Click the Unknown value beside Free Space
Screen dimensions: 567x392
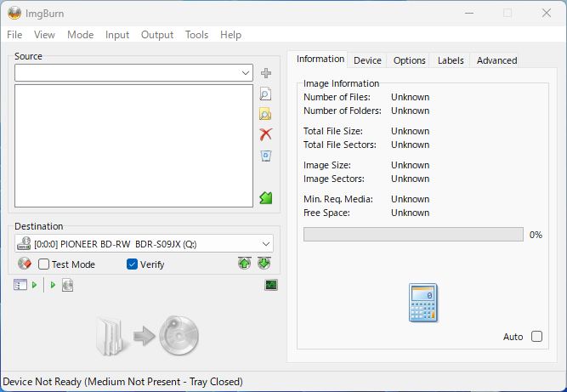[410, 213]
